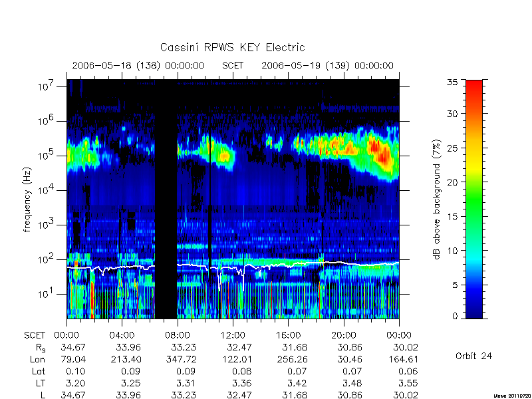Click the Lon value "79.04"
The height and width of the screenshot is (399, 532).
[73, 359]
